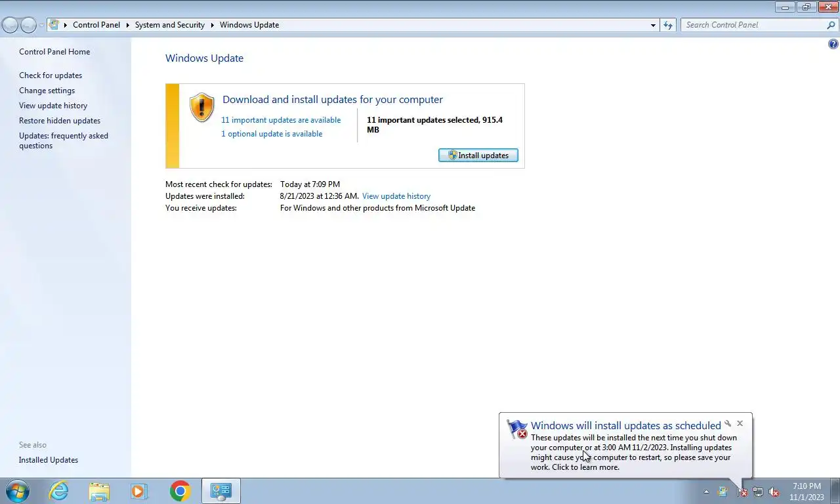Click the Install updates button
Viewport: 840px width, 504px height.
(478, 156)
